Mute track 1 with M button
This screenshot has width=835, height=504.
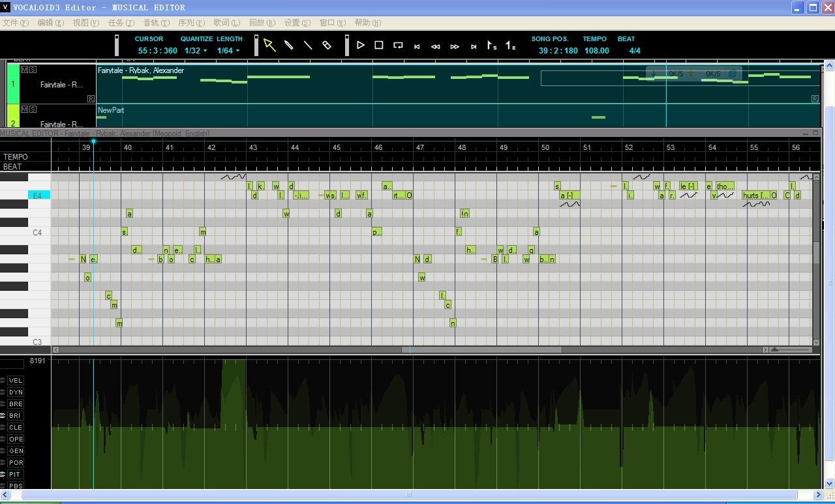[x=24, y=69]
